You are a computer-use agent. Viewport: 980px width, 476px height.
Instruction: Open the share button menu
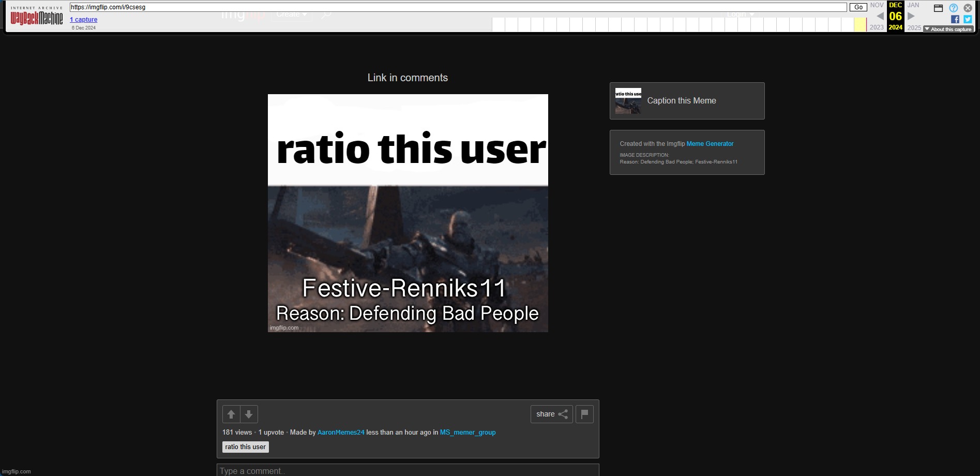pyautogui.click(x=551, y=414)
